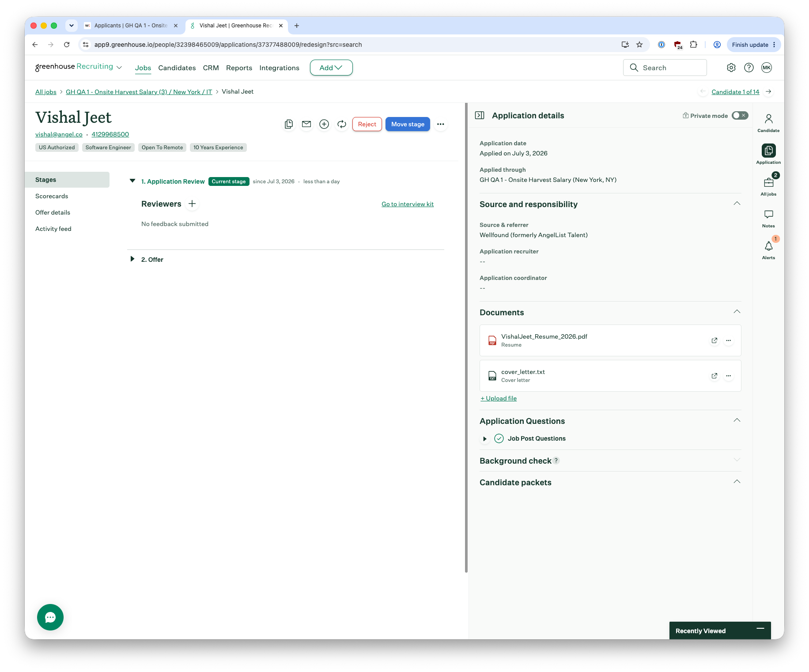Viewport: 809px width, 672px height.
Task: Collapse the Application details panel icon
Action: point(480,116)
